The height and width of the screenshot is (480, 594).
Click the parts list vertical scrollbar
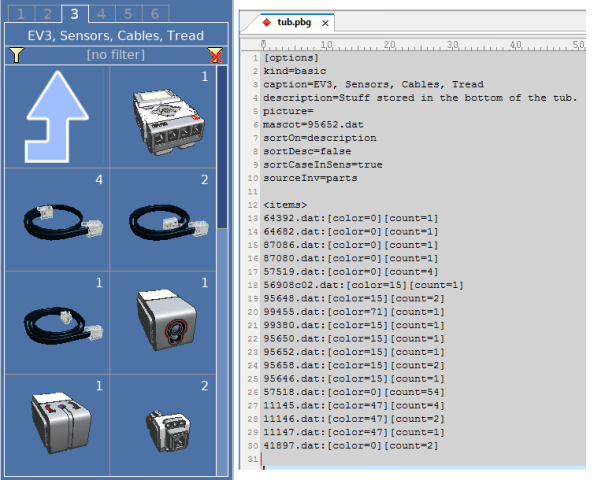222,270
